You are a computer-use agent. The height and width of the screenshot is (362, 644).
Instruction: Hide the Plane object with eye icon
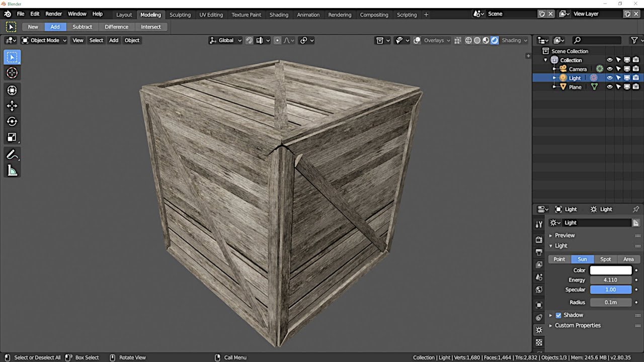(x=609, y=87)
